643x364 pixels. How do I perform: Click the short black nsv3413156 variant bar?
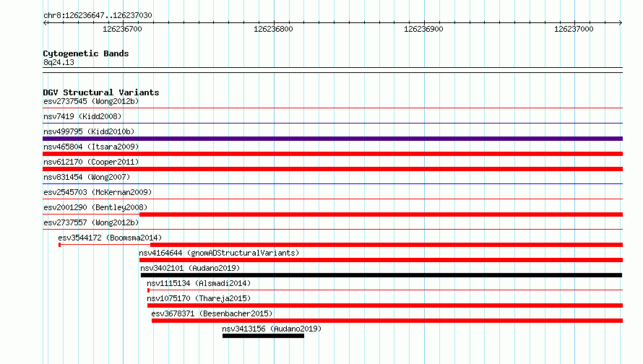[x=263, y=336]
